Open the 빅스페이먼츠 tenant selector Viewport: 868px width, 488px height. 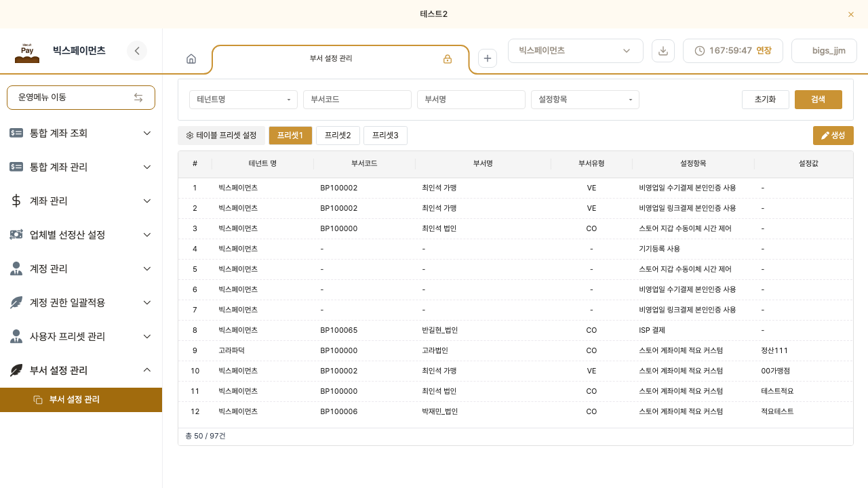[575, 51]
